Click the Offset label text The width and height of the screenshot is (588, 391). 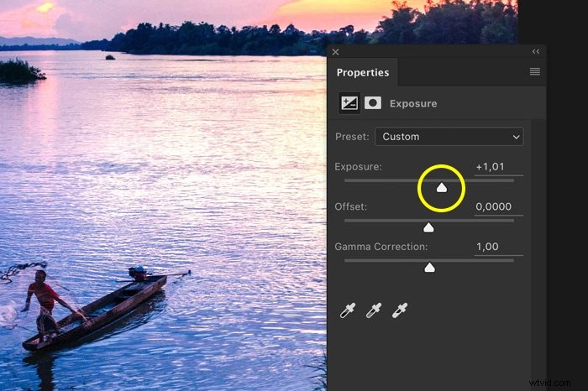(x=350, y=206)
